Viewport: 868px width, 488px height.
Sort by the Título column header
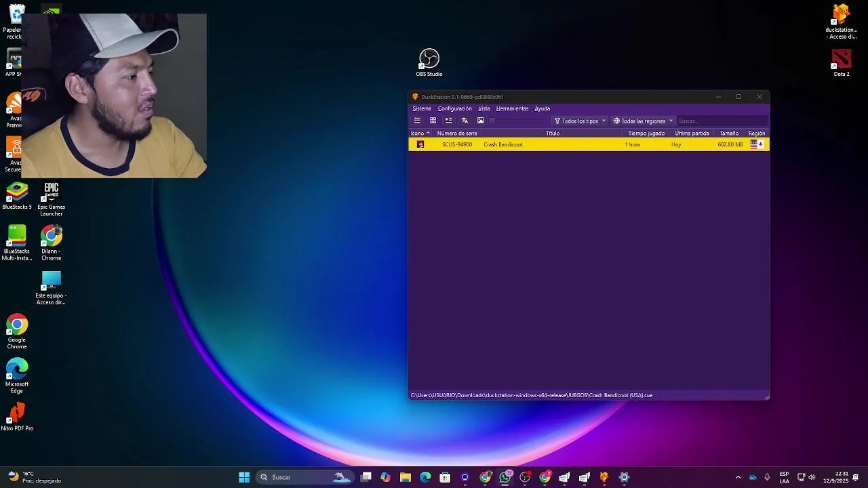tap(553, 133)
